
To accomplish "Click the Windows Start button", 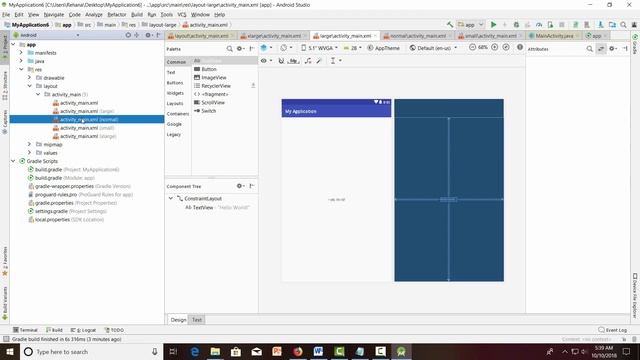I will point(9,351).
